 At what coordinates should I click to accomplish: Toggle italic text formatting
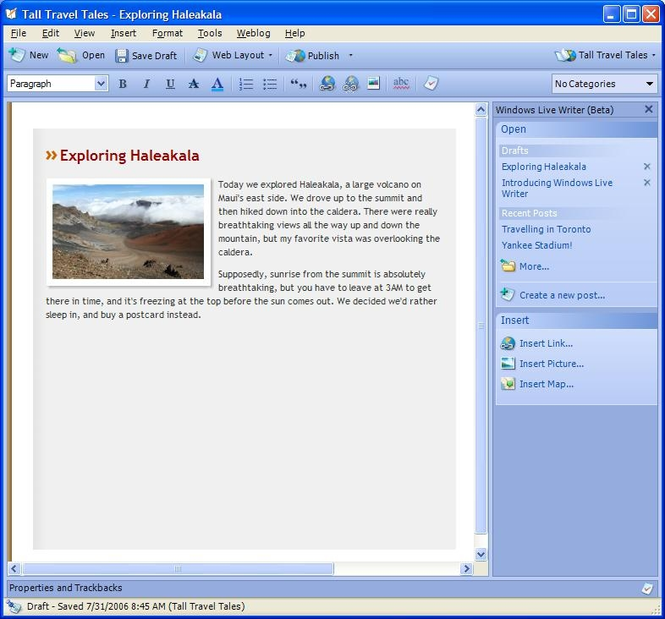coord(146,84)
